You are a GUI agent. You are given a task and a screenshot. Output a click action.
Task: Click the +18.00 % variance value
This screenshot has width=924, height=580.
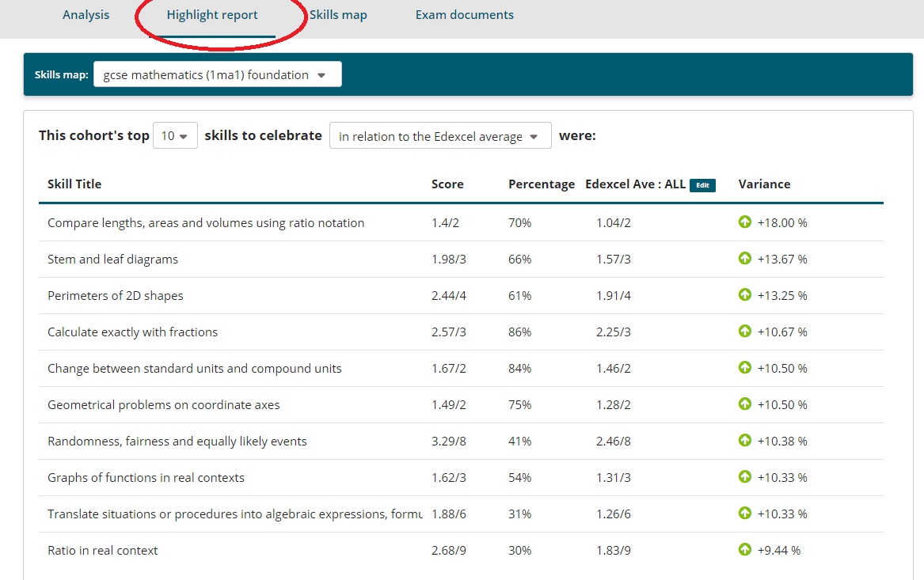(x=782, y=222)
